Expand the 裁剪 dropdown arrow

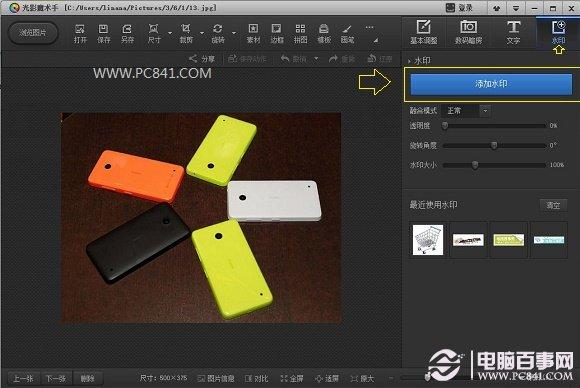[x=202, y=33]
